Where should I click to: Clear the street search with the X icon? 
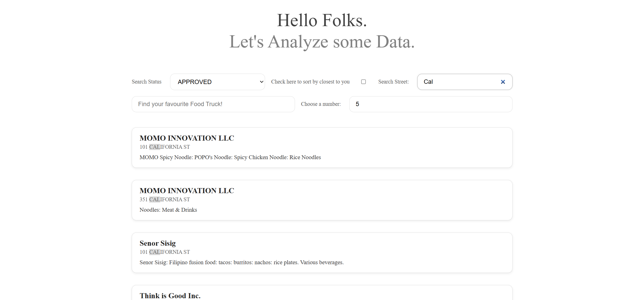coord(503,82)
